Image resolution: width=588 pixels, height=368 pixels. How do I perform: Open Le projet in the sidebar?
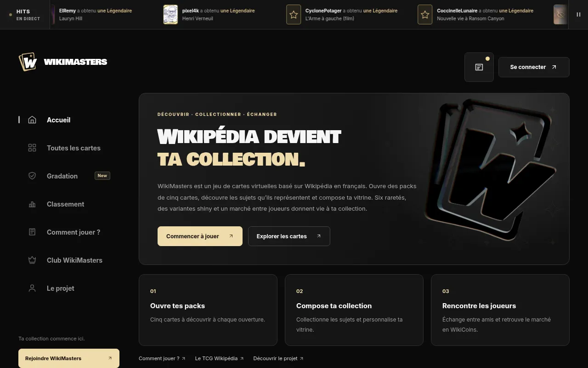coord(69,288)
